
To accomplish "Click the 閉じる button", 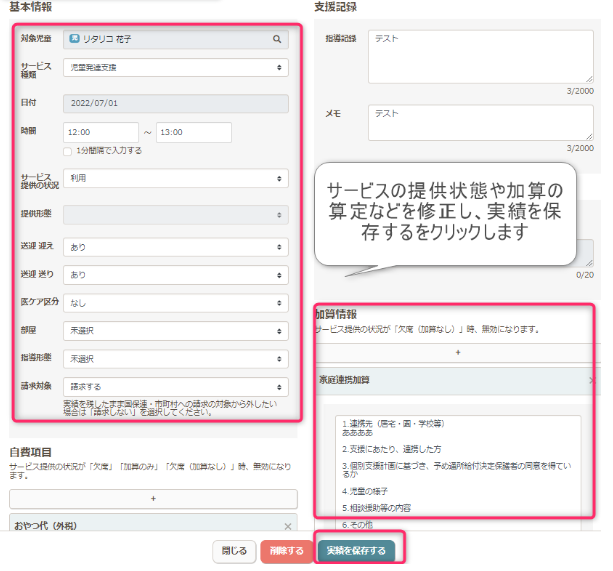I will [x=234, y=551].
